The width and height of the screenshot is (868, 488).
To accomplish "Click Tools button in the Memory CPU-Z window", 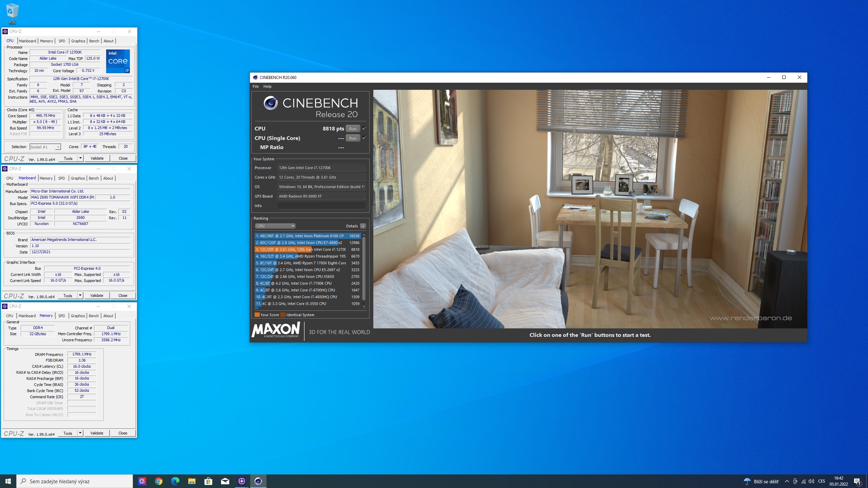I will (x=68, y=433).
